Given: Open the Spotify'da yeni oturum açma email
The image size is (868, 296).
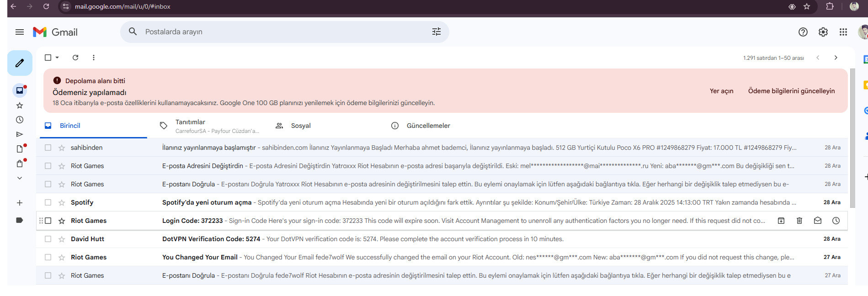Looking at the screenshot, I should pos(442,202).
